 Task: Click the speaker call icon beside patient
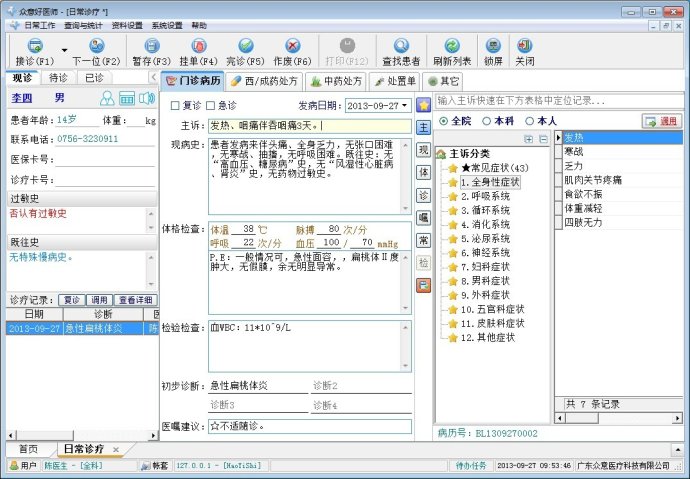pos(147,98)
